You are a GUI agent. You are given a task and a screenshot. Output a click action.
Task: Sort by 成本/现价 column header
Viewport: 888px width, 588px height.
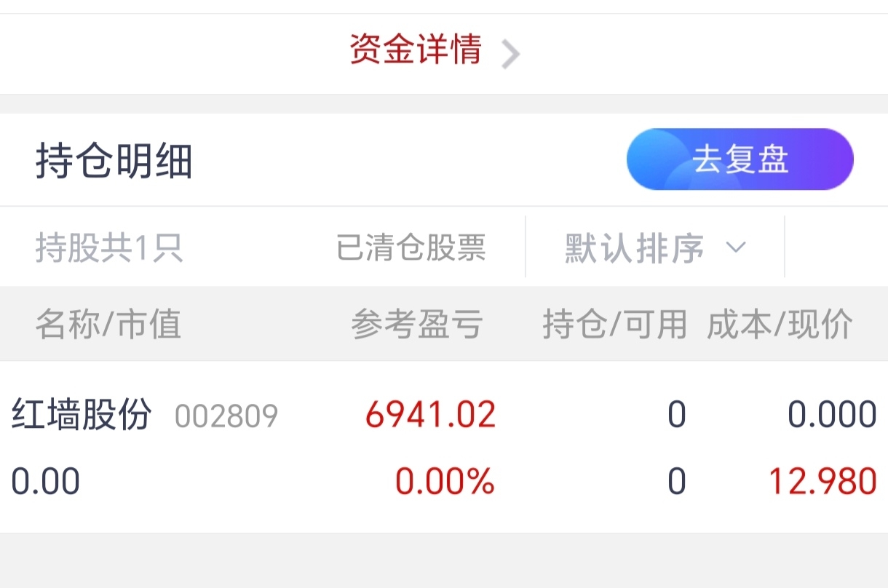(x=780, y=324)
